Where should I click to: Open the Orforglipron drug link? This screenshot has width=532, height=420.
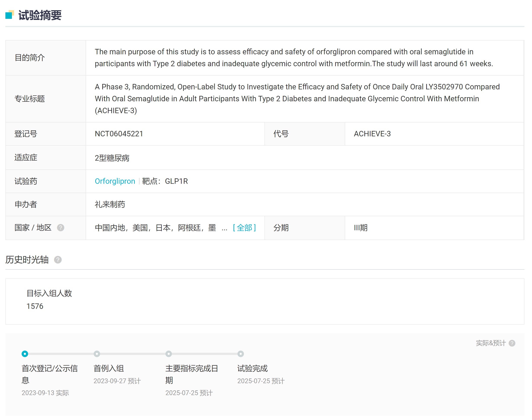pyautogui.click(x=115, y=181)
